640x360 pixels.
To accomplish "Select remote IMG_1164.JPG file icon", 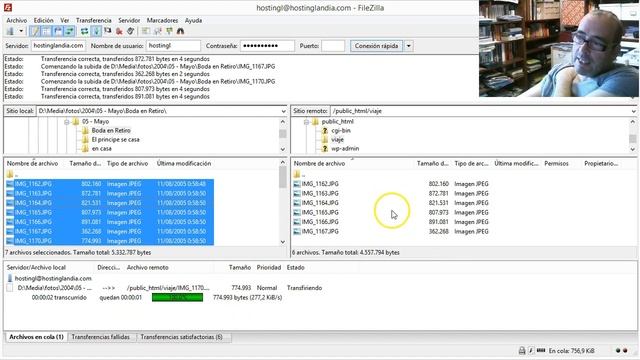I will (x=297, y=203).
